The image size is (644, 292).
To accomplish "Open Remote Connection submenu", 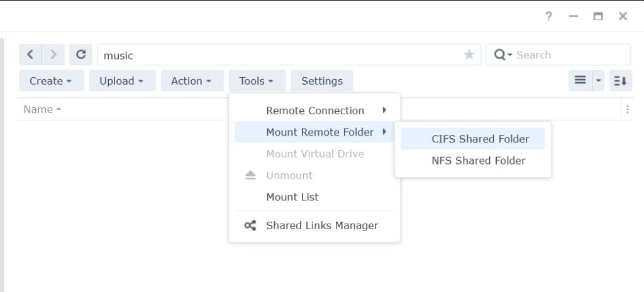I will pyautogui.click(x=314, y=111).
